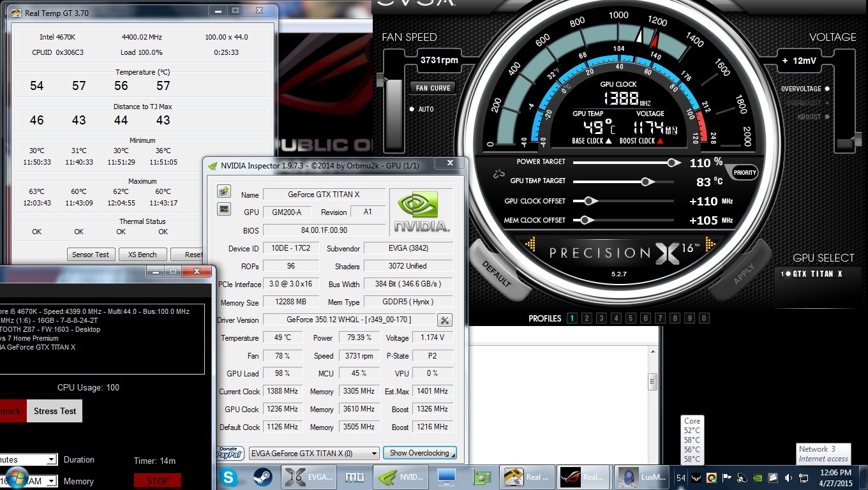Click the scrollbar in the white log panel
Viewport: 868px width, 490px height.
point(652,381)
